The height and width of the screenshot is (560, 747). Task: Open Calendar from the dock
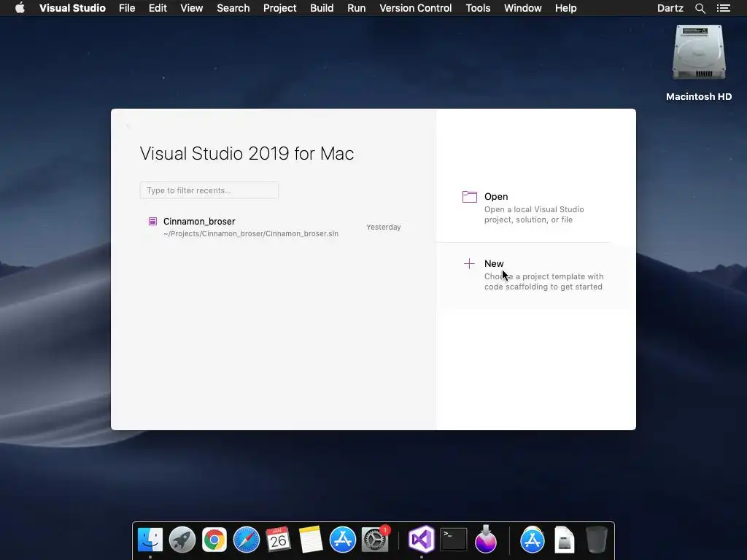pyautogui.click(x=278, y=540)
